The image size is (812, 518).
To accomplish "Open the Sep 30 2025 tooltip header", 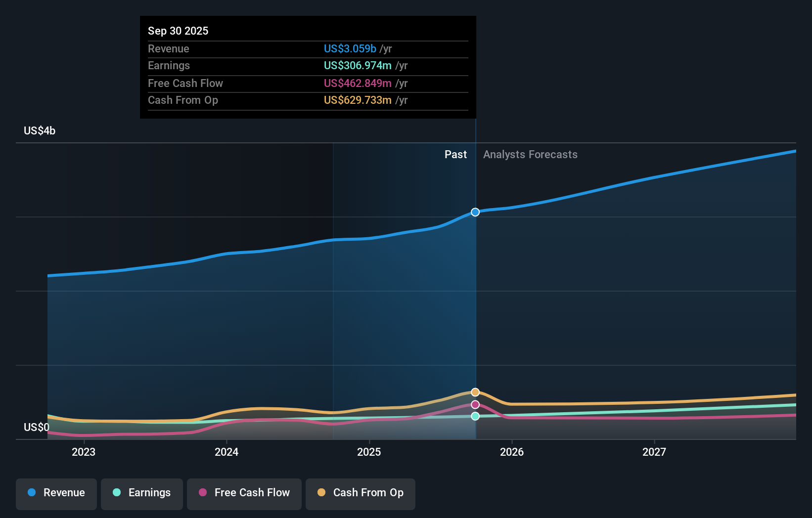I will pos(178,31).
